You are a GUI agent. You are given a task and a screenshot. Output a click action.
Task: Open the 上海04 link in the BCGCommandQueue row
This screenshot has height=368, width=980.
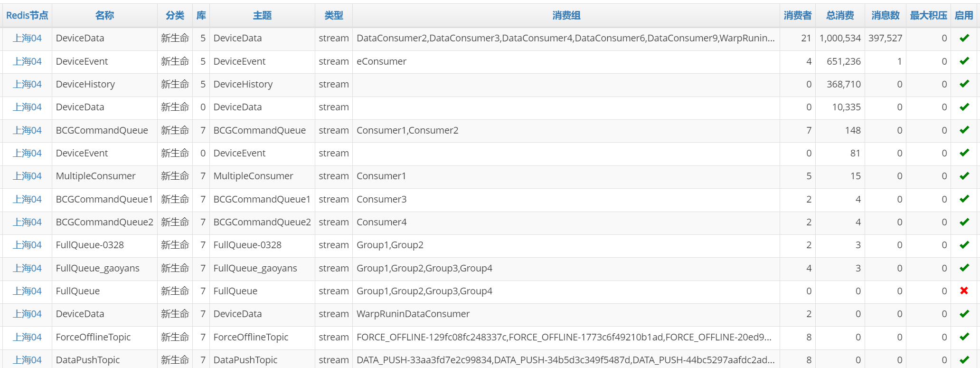[x=27, y=130]
